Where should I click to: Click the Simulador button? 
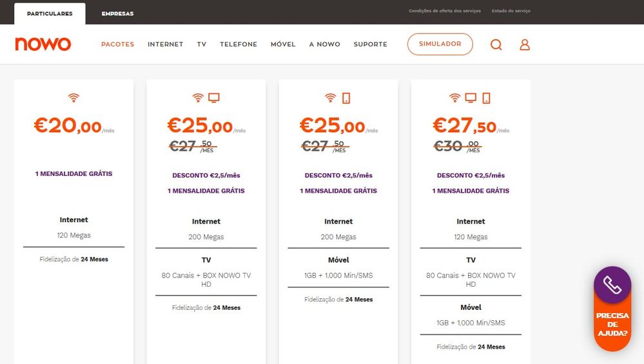(440, 44)
